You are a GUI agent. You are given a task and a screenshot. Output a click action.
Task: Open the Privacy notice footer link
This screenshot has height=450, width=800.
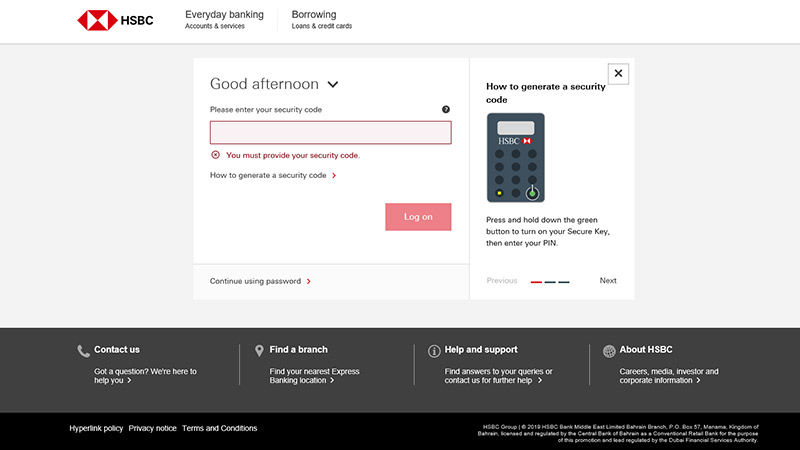coord(153,428)
